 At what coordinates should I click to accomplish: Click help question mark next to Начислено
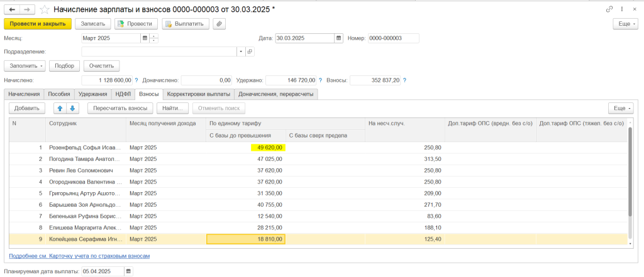(136, 80)
